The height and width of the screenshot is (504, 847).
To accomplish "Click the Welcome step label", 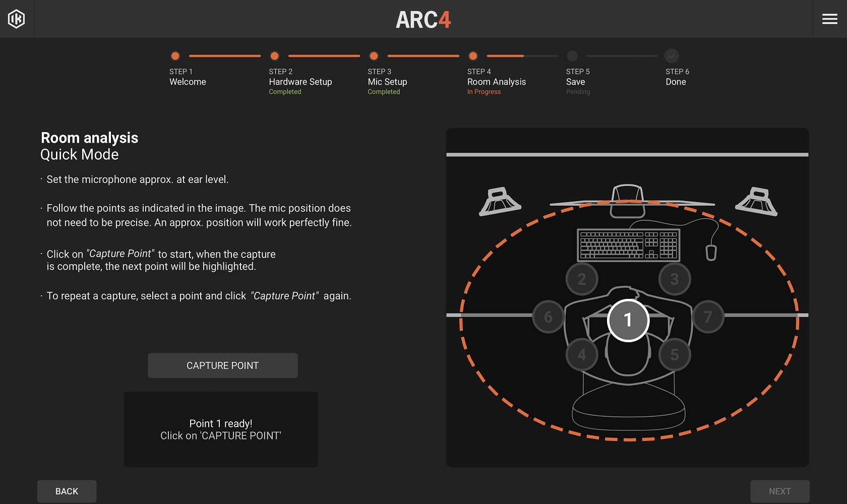I will pos(188,82).
